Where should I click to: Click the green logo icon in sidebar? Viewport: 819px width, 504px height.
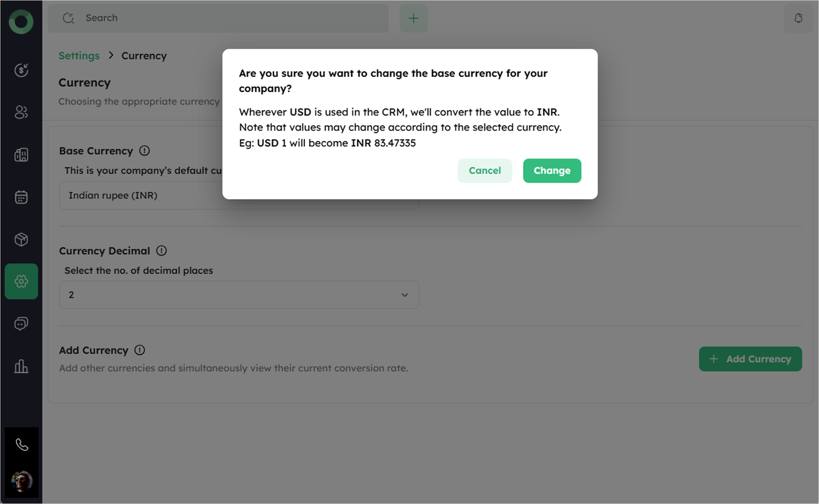[x=21, y=22]
